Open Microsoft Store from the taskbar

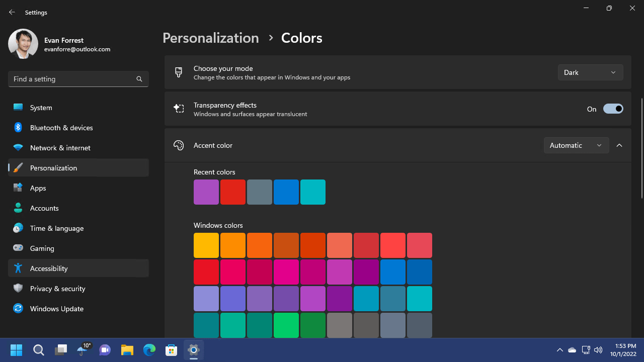171,349
